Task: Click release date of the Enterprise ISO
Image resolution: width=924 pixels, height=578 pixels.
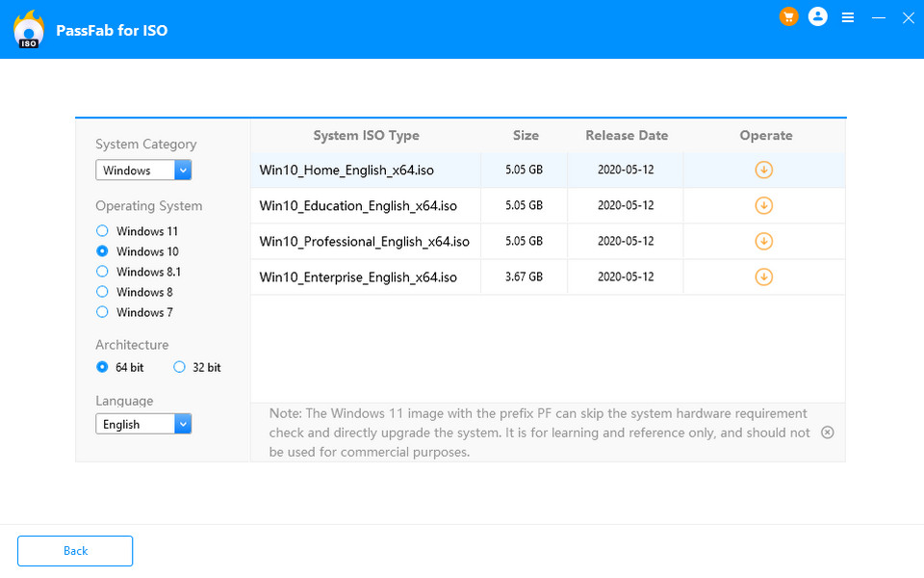Action: click(626, 276)
